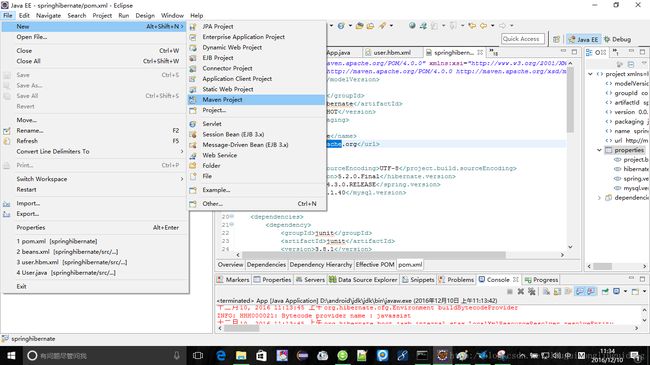
Task: Open the Window menu
Action: (x=172, y=15)
